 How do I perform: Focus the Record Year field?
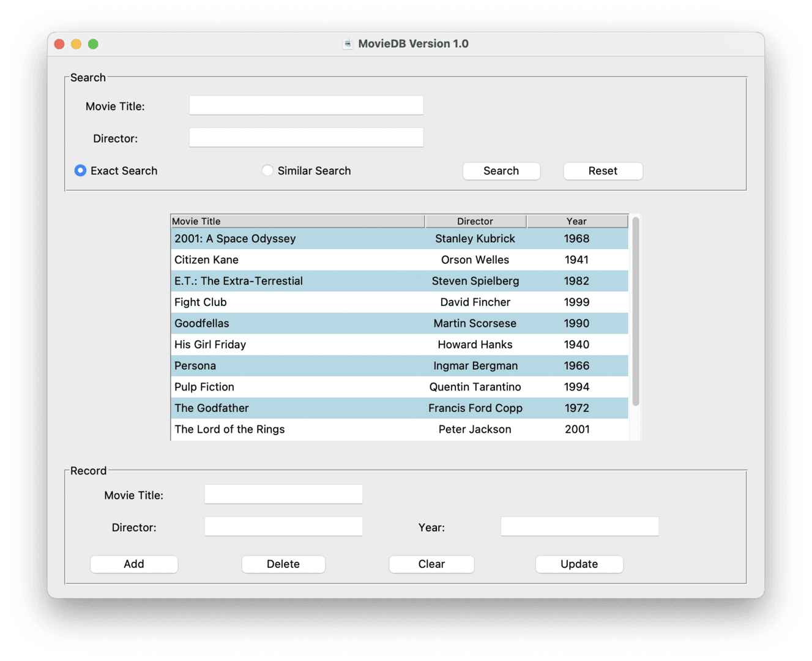[579, 527]
